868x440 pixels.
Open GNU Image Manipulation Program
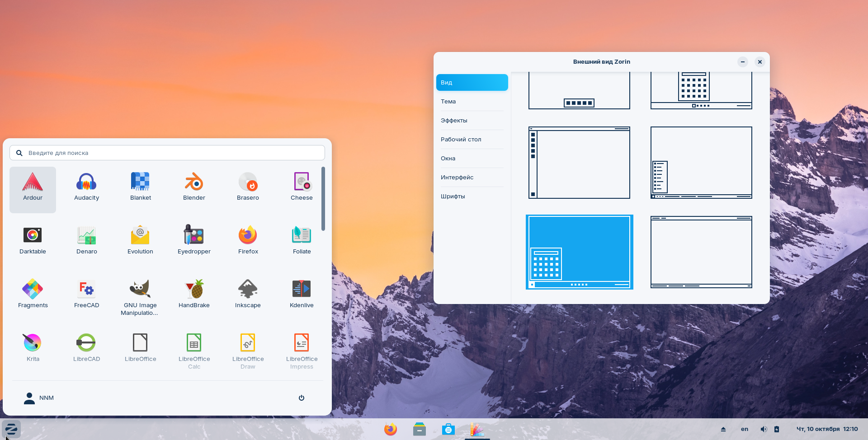[140, 297]
